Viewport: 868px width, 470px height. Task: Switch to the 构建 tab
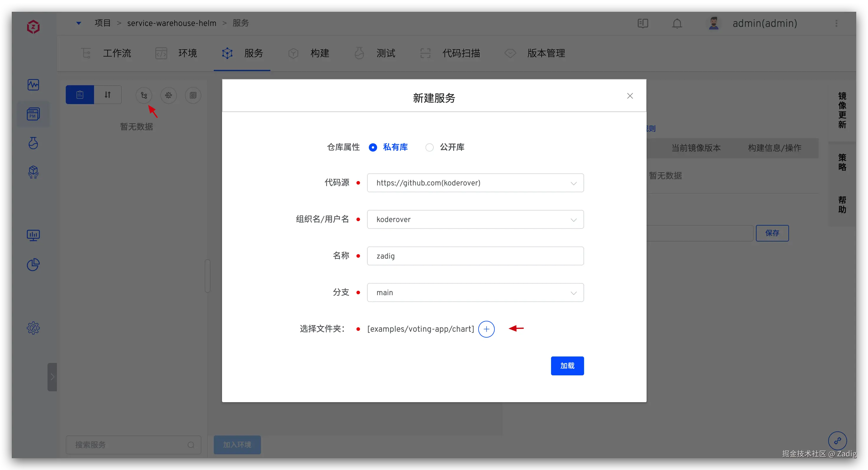pos(309,53)
